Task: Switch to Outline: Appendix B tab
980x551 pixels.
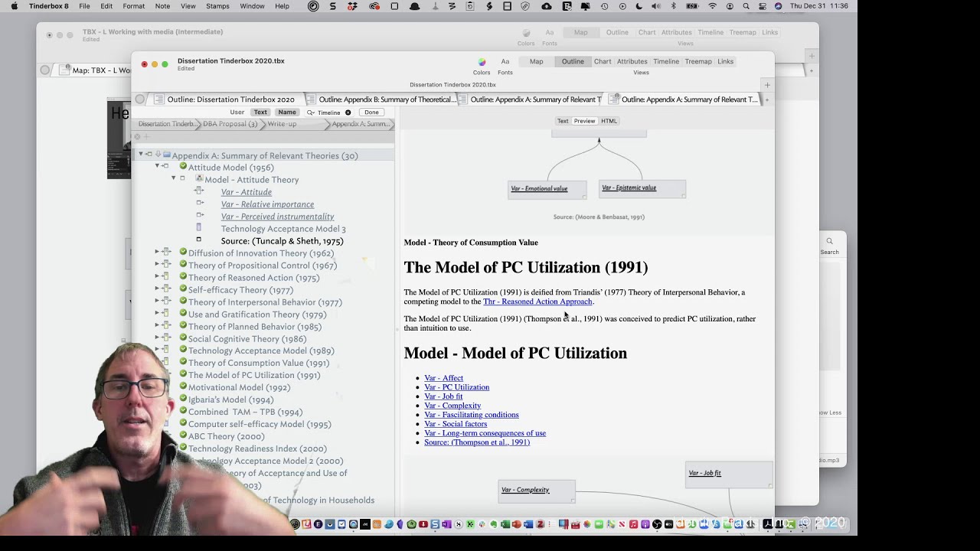Action: coord(381,99)
